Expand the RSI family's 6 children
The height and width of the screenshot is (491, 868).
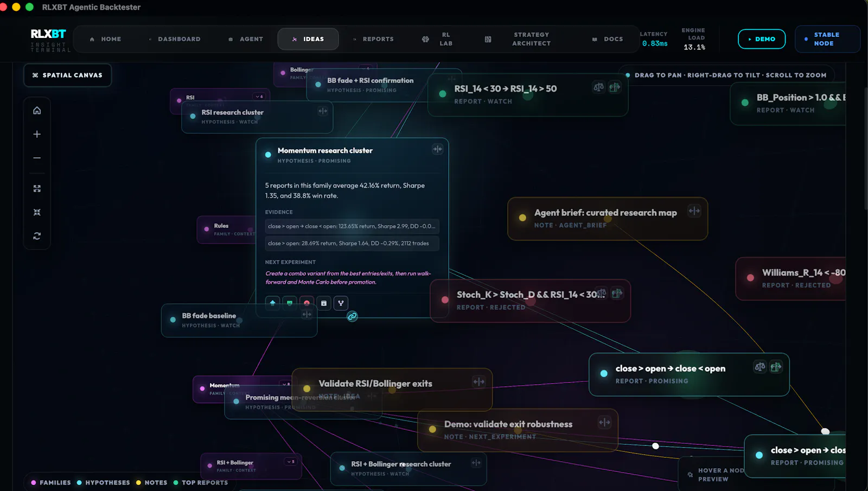click(x=259, y=97)
